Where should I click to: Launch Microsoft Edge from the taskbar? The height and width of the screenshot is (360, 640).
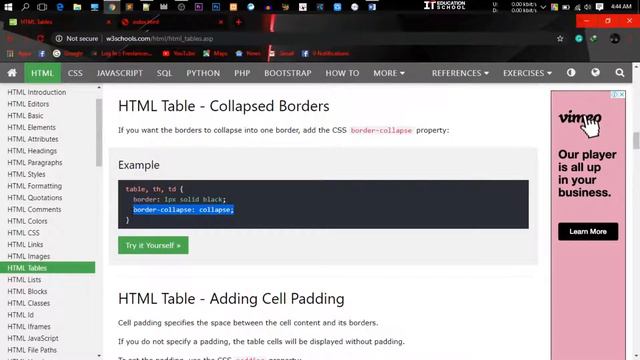(x=60, y=7)
